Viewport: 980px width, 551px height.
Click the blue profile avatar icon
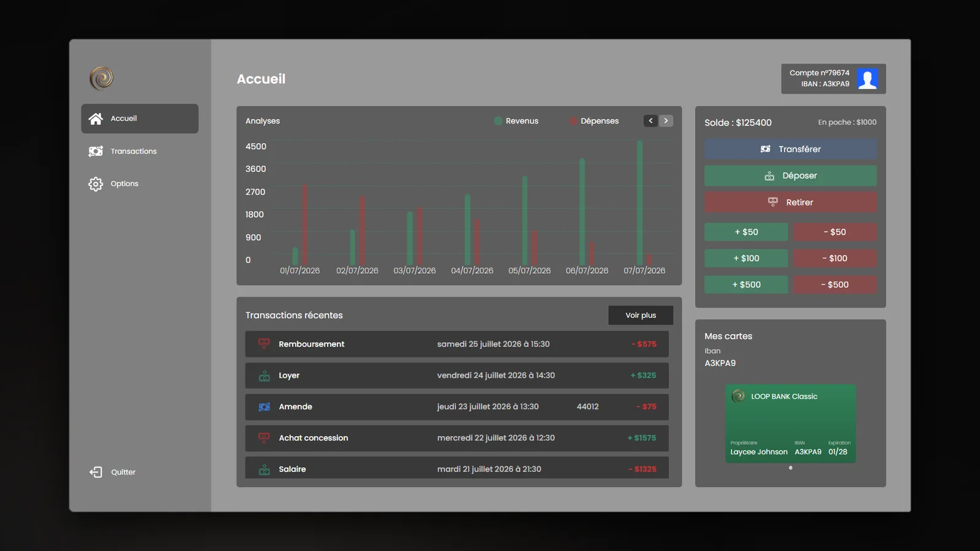(x=867, y=79)
